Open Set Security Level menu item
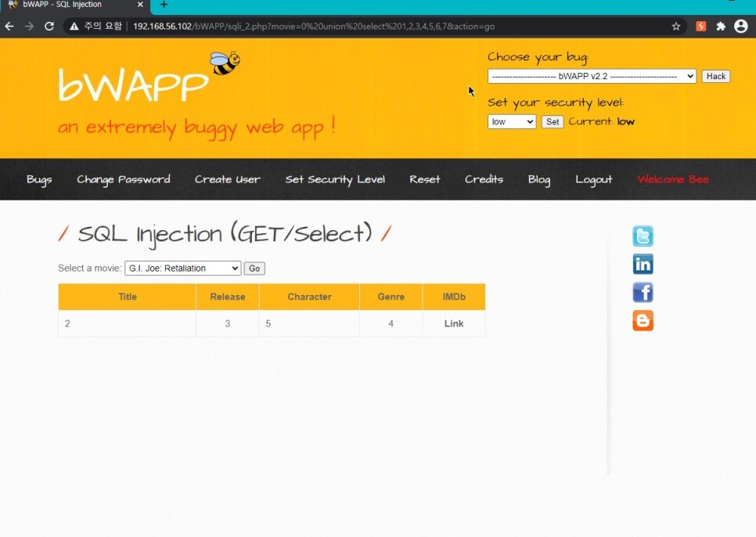756x537 pixels. click(335, 180)
